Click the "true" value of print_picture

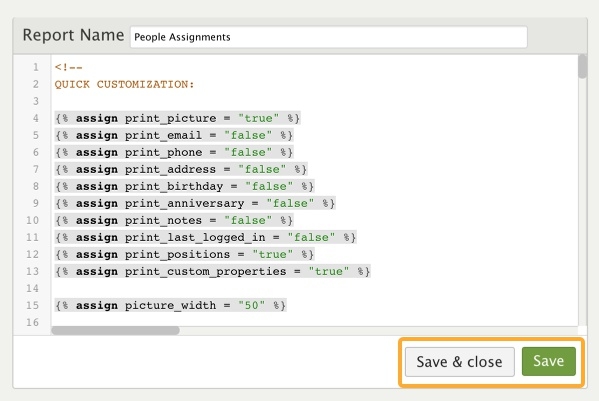[x=258, y=118]
